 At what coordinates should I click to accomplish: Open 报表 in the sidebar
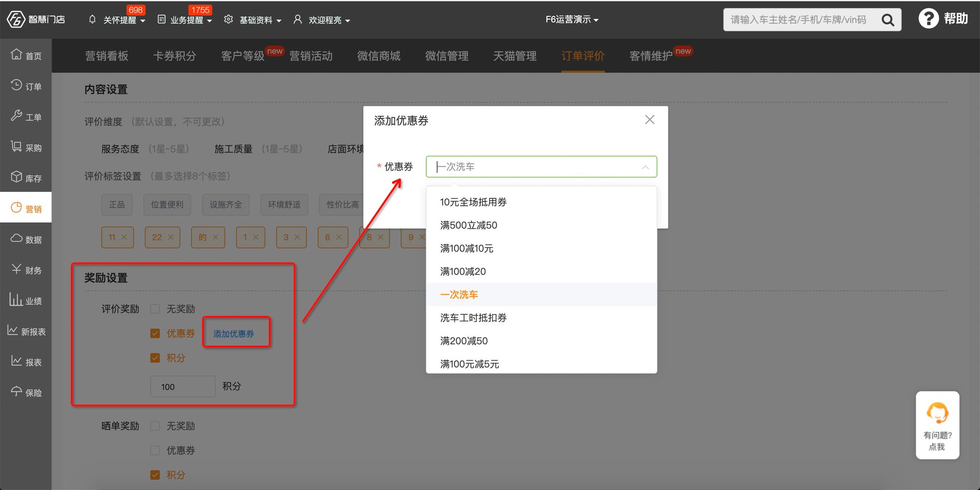(26, 362)
